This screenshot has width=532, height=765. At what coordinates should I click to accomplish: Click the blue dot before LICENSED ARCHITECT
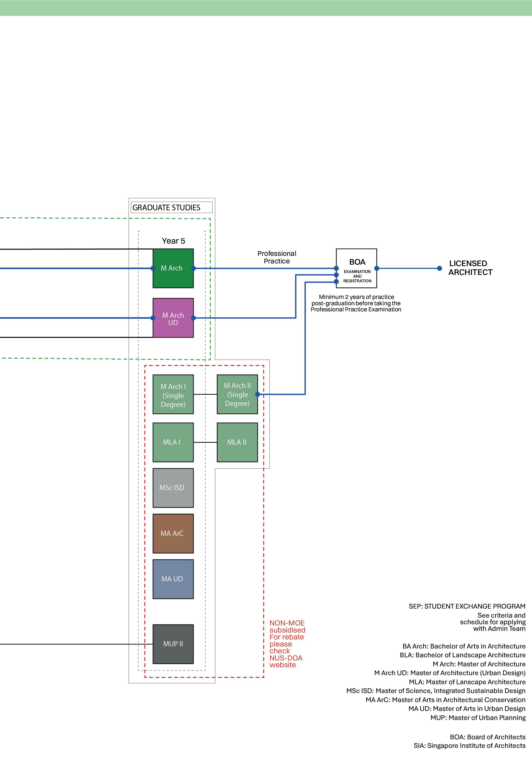point(440,268)
